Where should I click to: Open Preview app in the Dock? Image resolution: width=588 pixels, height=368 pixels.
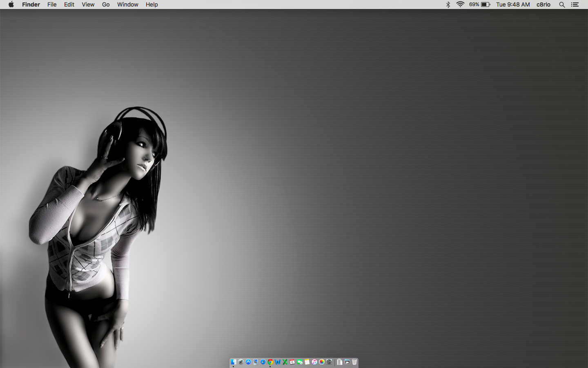256,362
